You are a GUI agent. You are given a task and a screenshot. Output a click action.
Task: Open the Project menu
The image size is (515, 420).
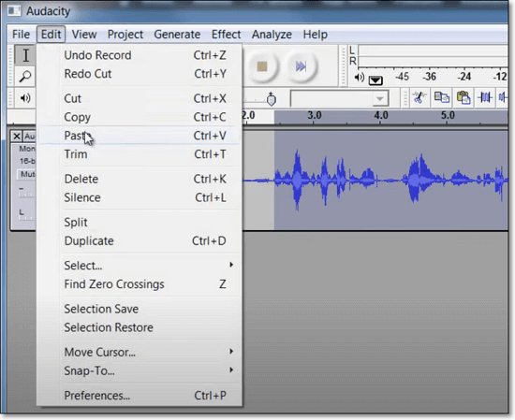[125, 34]
